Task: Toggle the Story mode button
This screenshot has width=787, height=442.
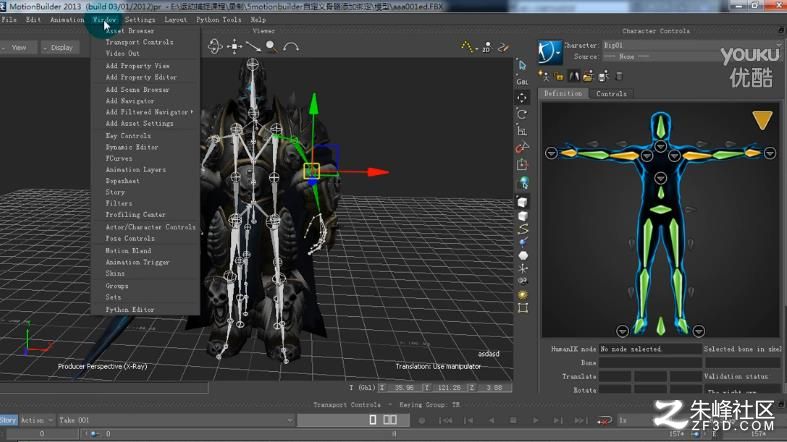Action: point(9,420)
